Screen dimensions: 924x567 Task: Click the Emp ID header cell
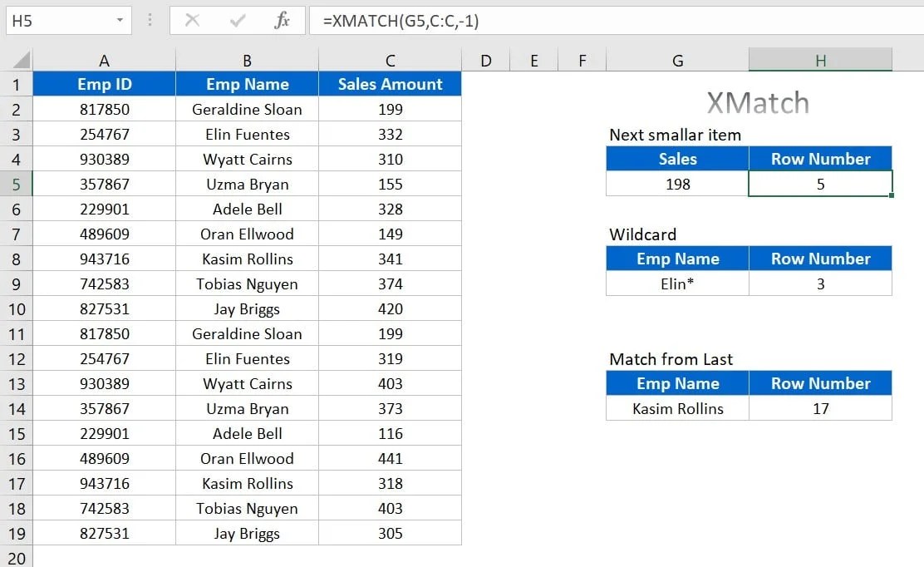105,84
